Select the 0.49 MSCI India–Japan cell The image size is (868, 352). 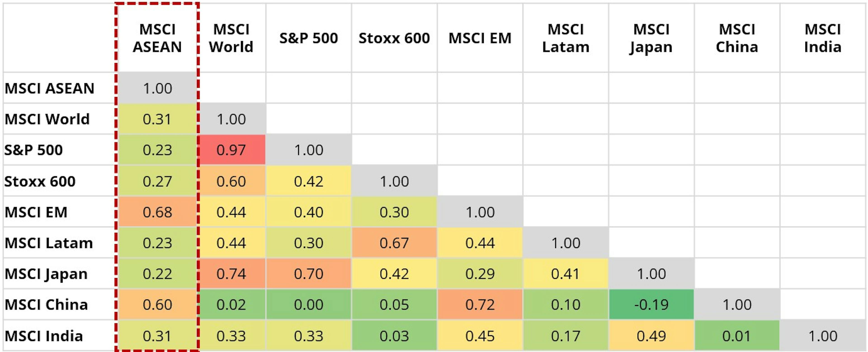651,336
